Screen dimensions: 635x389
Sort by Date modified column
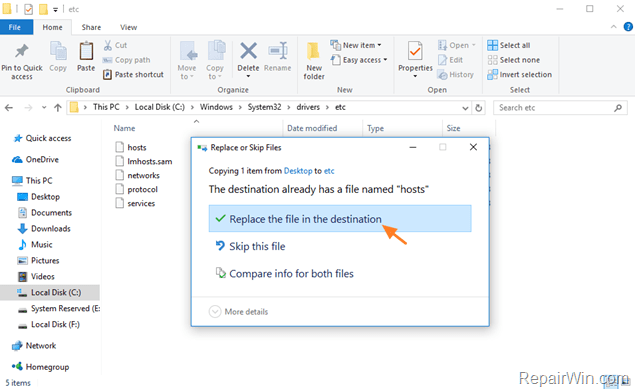[x=312, y=128]
